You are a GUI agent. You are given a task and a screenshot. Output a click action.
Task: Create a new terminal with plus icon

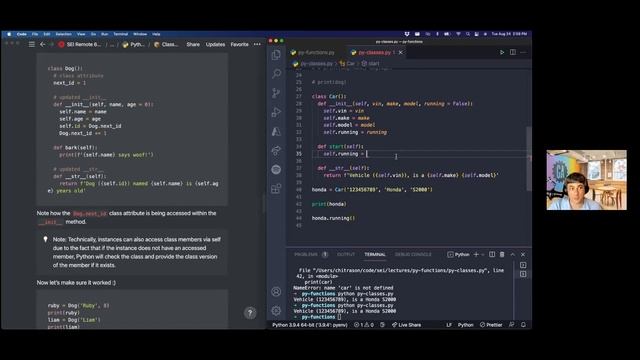point(476,254)
